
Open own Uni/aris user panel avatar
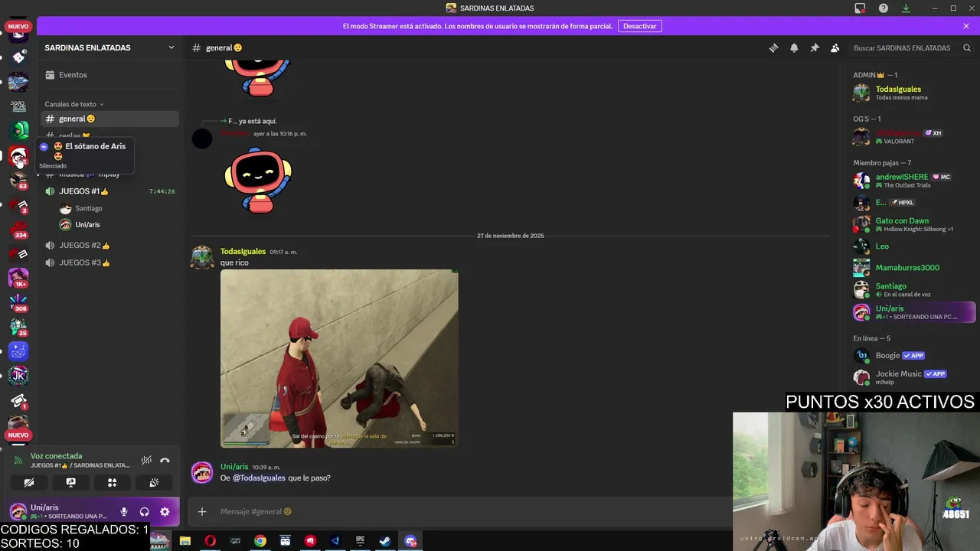pyautogui.click(x=18, y=512)
